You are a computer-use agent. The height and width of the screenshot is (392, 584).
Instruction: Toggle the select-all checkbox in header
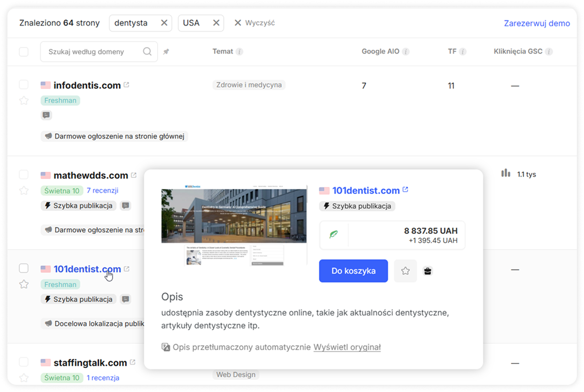point(24,52)
